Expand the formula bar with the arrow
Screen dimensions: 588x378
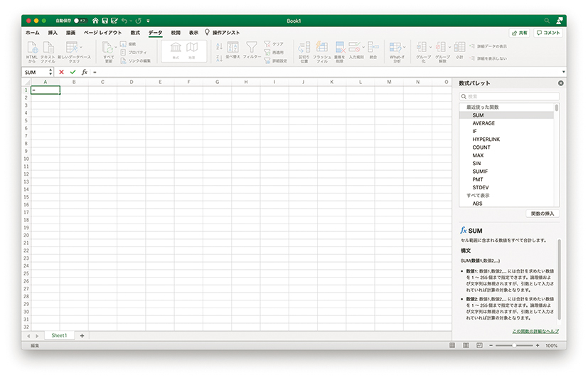click(563, 72)
